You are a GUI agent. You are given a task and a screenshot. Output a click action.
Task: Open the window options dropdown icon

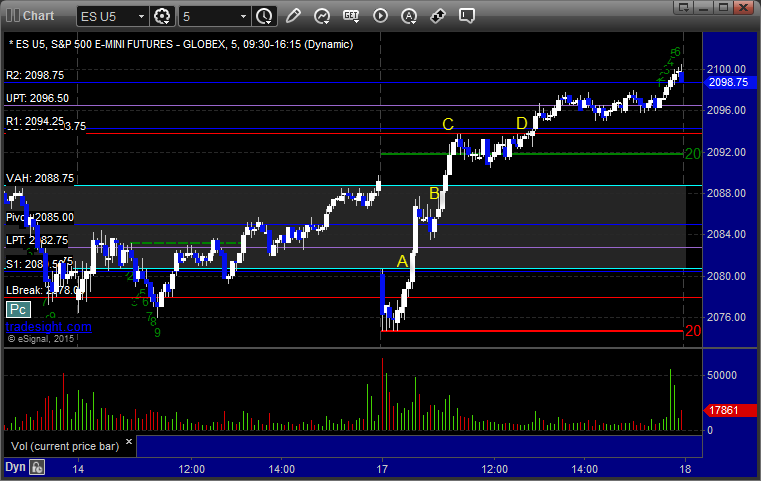684,7
